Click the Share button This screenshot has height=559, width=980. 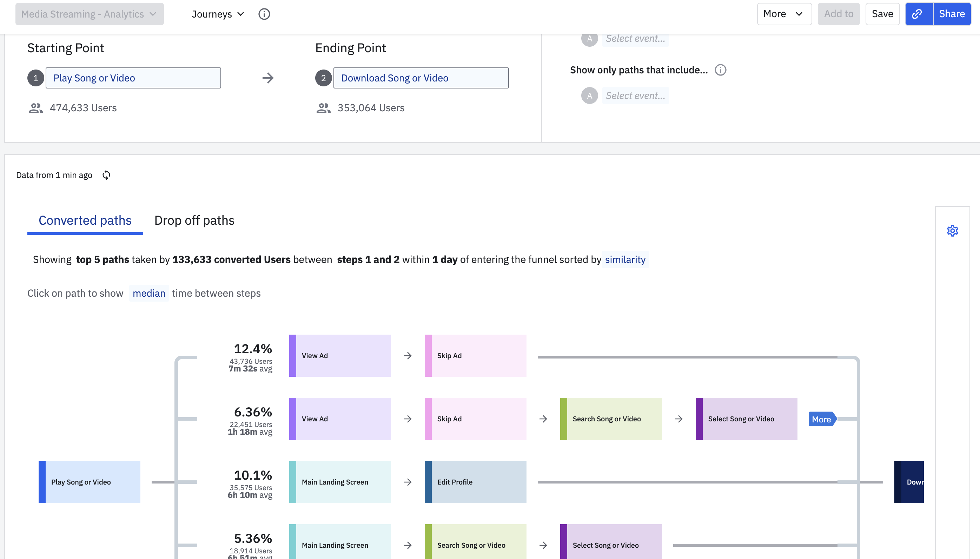[952, 14]
